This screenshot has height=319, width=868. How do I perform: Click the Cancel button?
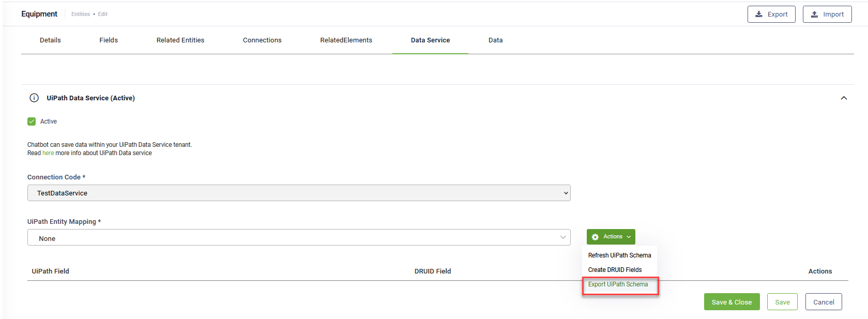[823, 302]
